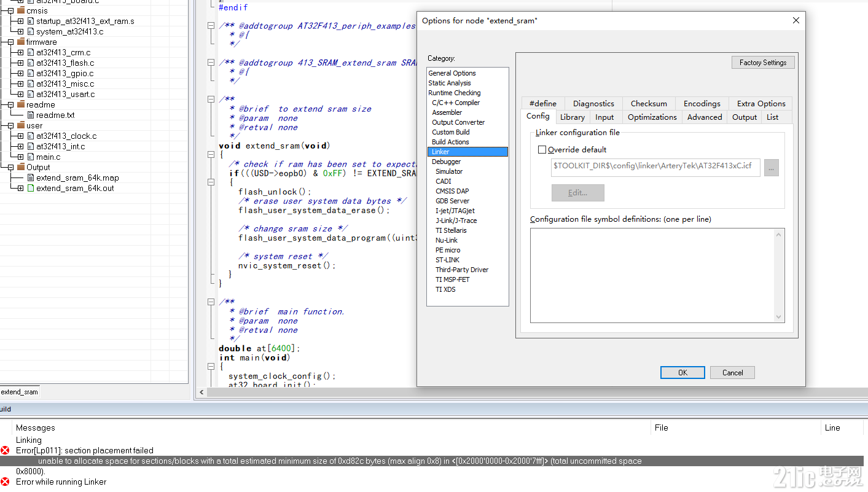This screenshot has width=868, height=492.
Task: Click Cancel in the Options dialog
Action: coord(732,372)
